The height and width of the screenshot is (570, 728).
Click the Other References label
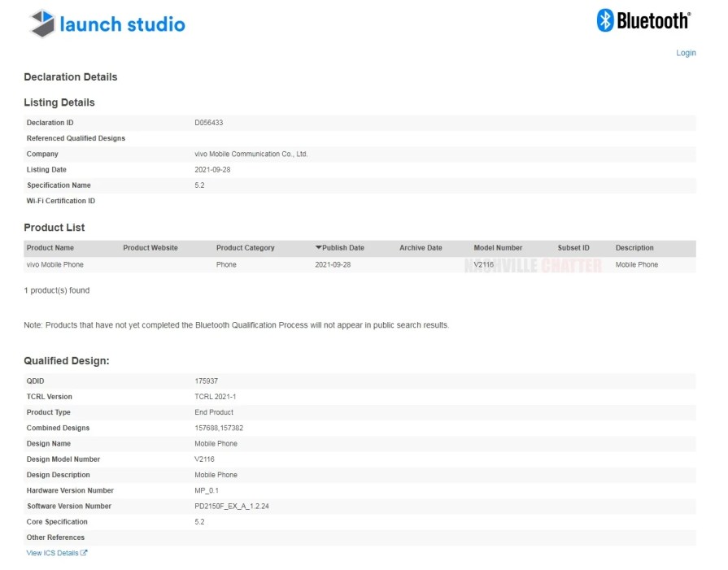point(55,537)
